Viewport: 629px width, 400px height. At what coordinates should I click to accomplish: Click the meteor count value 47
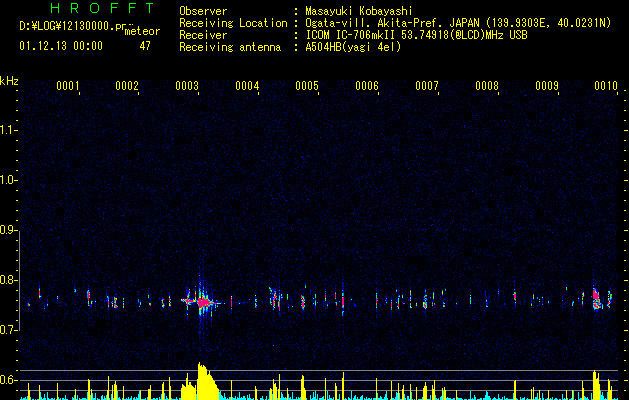[145, 46]
